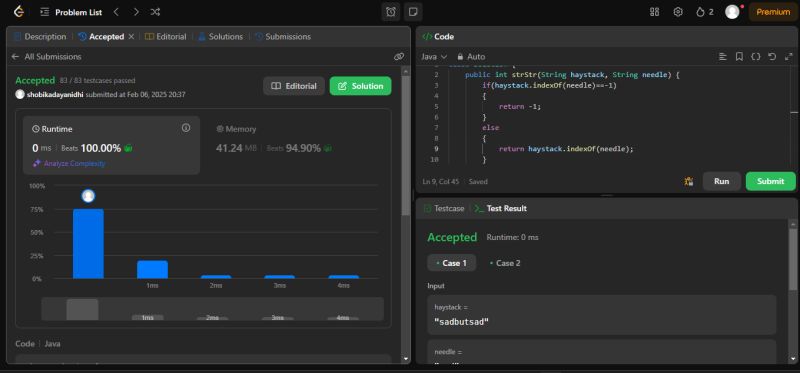The width and height of the screenshot is (800, 373).
Task: Click the Run button
Action: 721,181
